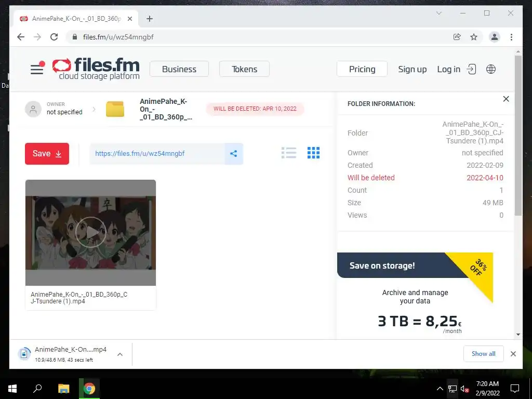Click the share icon beside the link

(234, 154)
